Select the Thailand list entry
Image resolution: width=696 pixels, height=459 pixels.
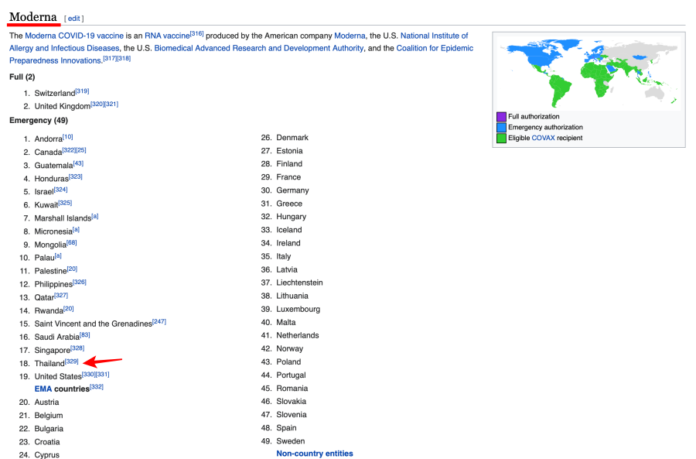click(49, 364)
